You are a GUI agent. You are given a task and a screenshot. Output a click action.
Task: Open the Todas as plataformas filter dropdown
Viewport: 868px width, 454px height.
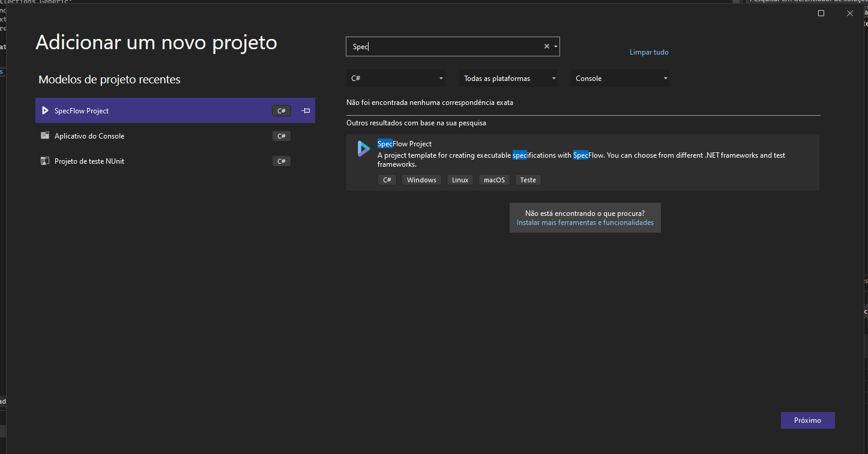pyautogui.click(x=508, y=79)
